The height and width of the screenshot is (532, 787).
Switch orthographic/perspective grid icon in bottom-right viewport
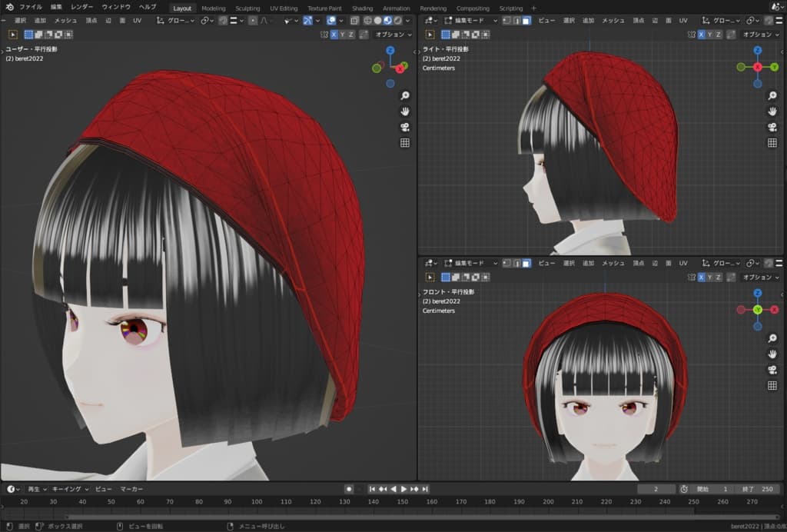tap(772, 385)
